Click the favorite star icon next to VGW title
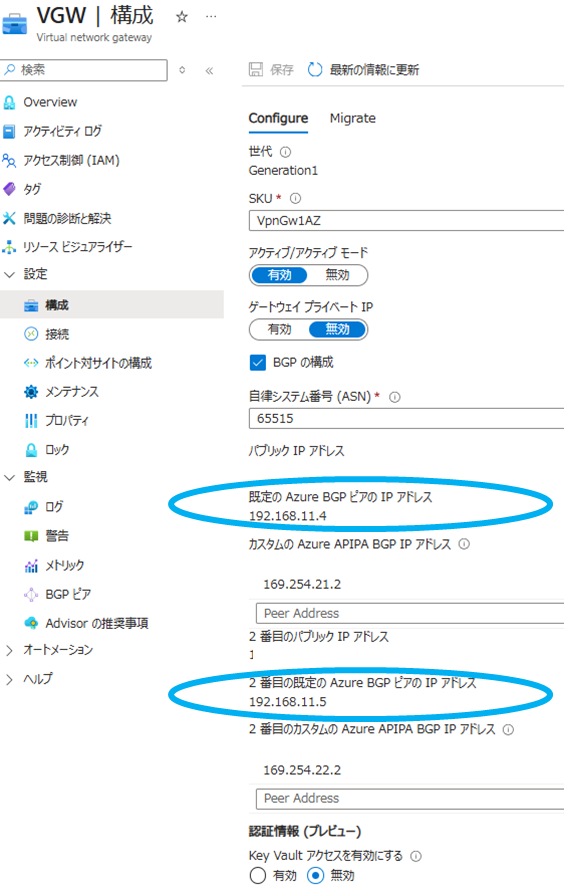This screenshot has height=887, width=564. coord(182,17)
